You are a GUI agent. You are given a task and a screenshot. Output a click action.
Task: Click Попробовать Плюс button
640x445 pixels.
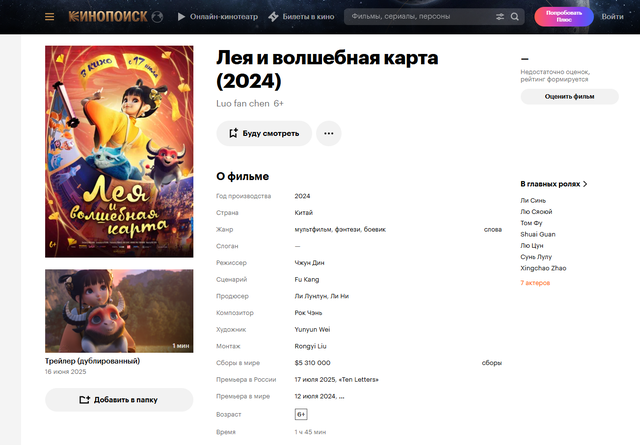pyautogui.click(x=564, y=17)
